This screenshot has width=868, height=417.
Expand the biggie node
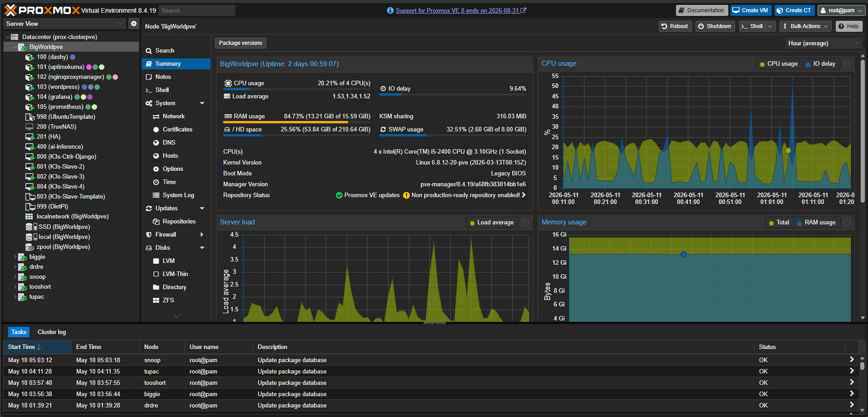pos(15,257)
